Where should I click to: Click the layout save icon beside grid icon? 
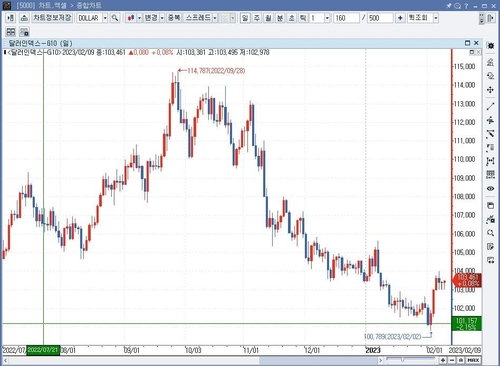coord(24,32)
